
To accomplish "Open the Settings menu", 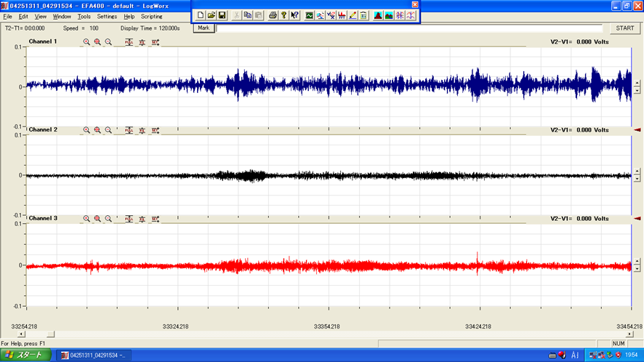I will click(107, 16).
